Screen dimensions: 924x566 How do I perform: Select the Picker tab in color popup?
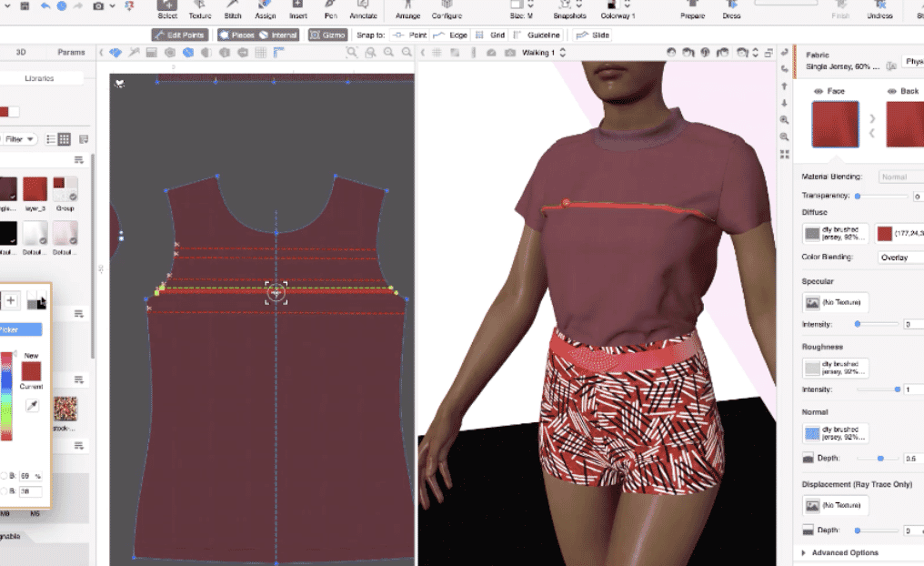pos(20,329)
